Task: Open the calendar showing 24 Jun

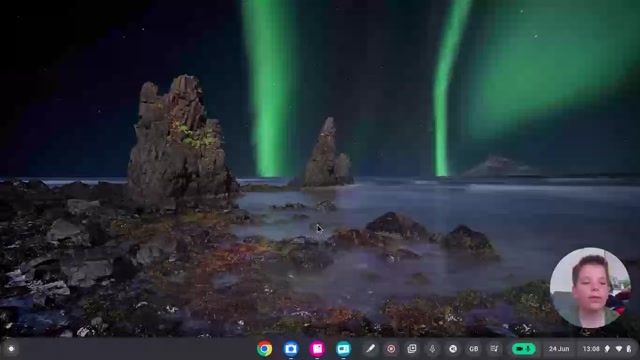Action: [x=559, y=349]
